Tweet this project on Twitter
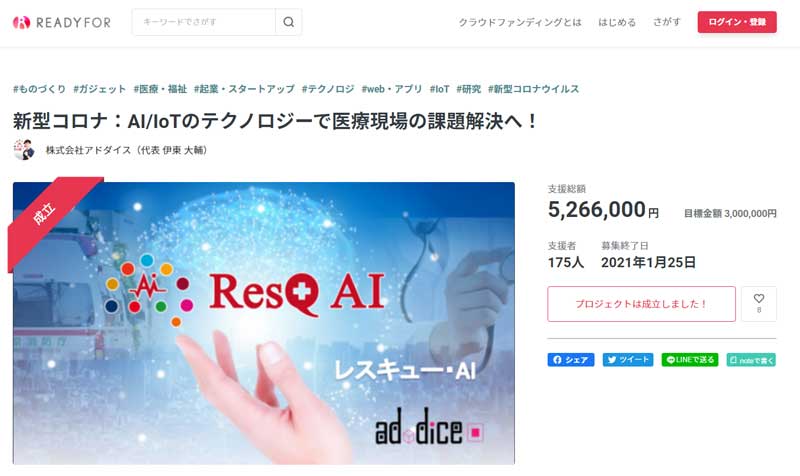 click(628, 360)
